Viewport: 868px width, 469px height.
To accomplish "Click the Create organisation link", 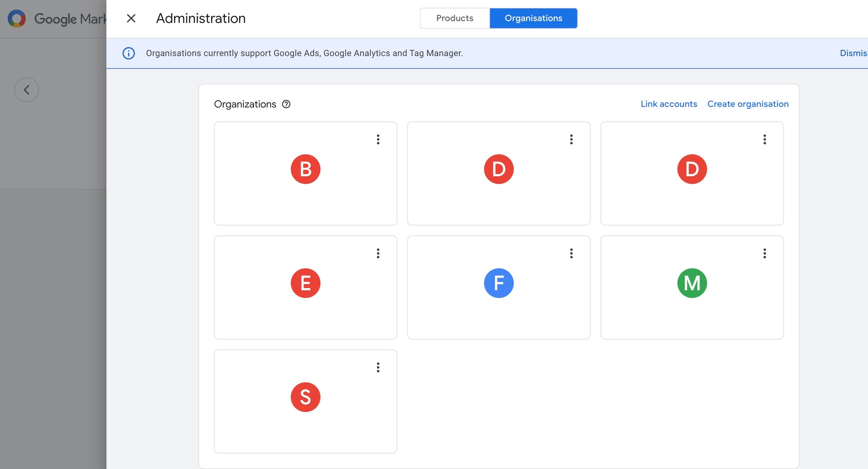I will point(748,104).
